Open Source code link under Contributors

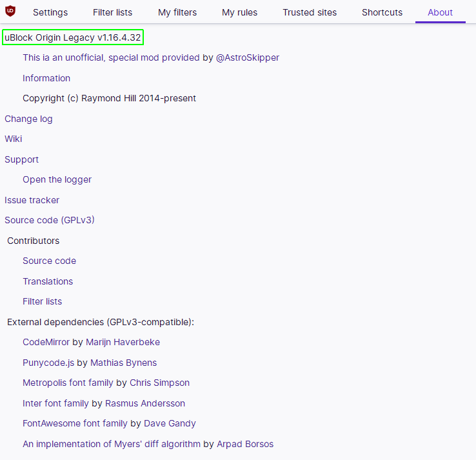50,261
